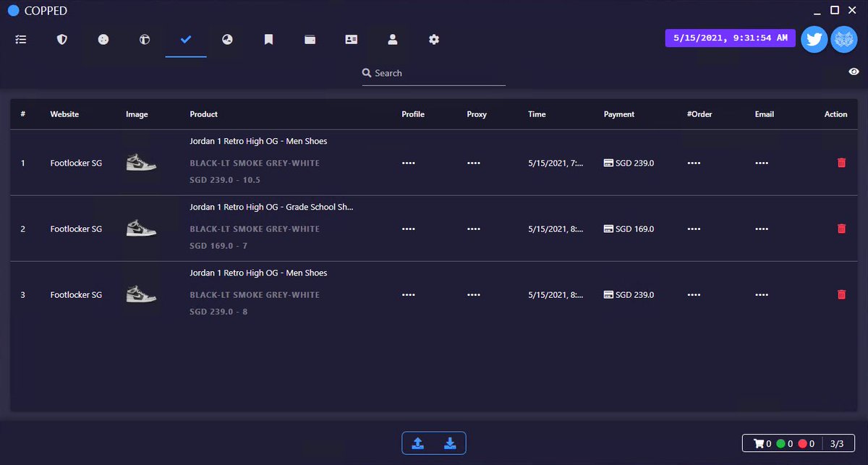Reveal hidden Email value in row 2
This screenshot has width=868, height=465.
point(761,229)
